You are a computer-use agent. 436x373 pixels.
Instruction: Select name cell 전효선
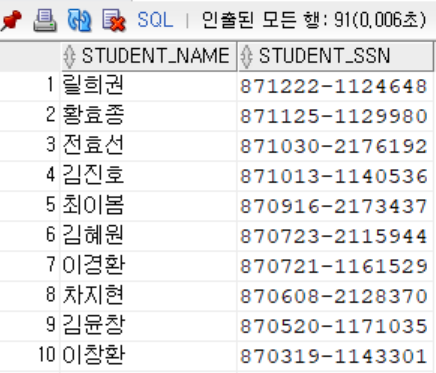(148, 146)
